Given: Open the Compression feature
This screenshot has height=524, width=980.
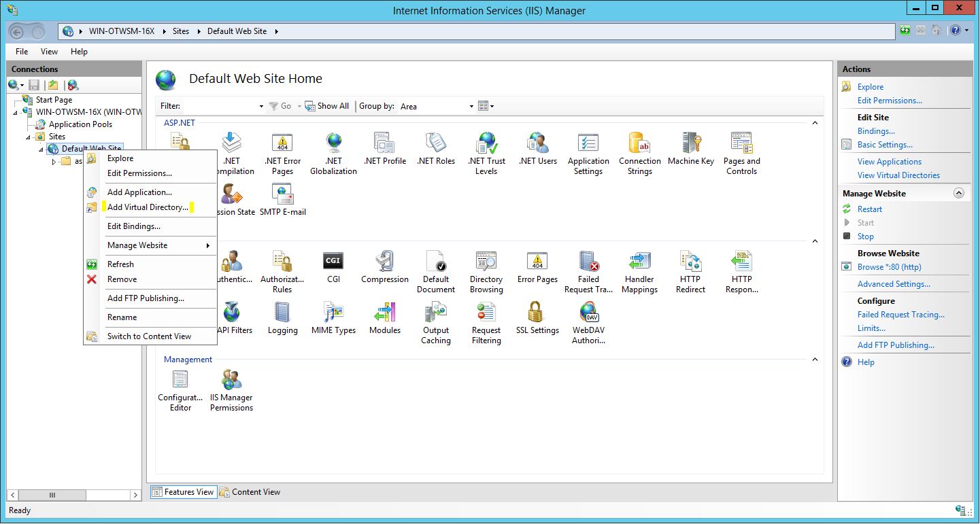Looking at the screenshot, I should coord(384,267).
